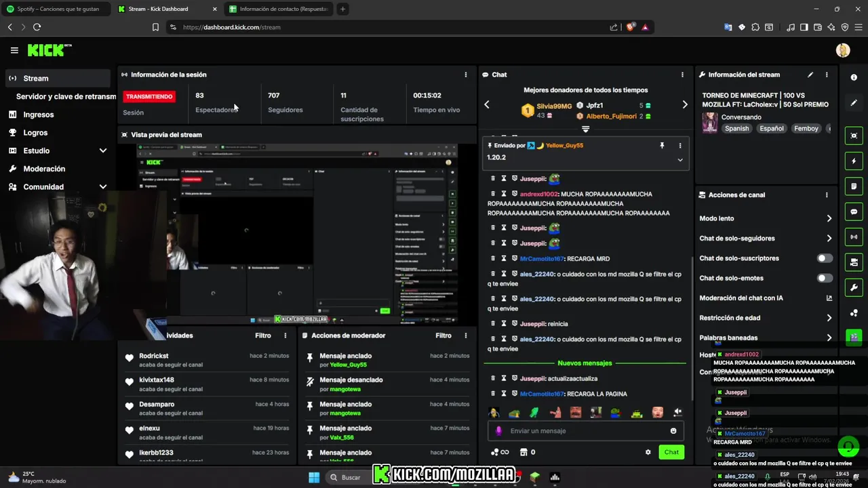Unpin the pinned message via pin icon
Viewport: 868px width, 488px height.
coord(662,145)
